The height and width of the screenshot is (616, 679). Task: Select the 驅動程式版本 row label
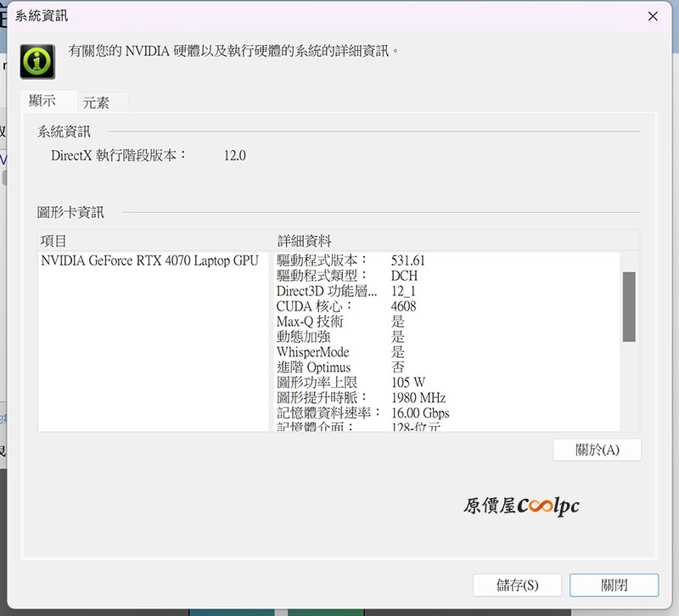click(322, 260)
